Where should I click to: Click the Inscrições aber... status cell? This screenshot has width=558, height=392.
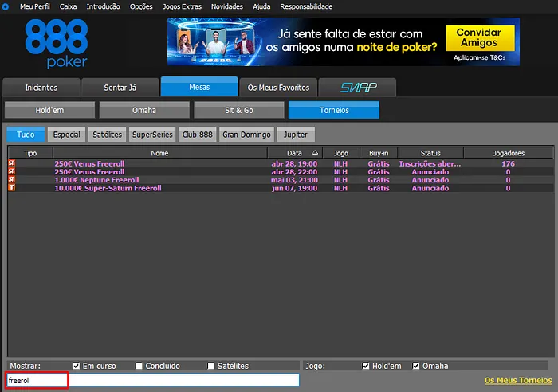[x=430, y=163]
